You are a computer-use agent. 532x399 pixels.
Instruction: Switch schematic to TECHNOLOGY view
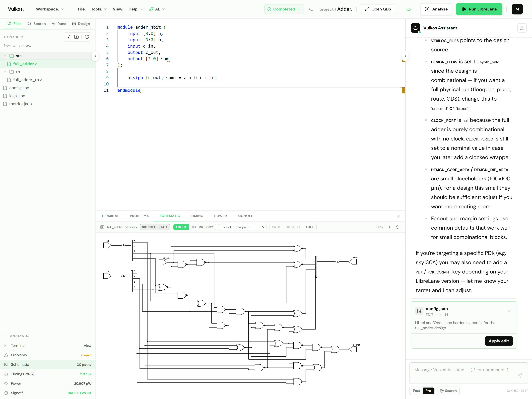(202, 227)
